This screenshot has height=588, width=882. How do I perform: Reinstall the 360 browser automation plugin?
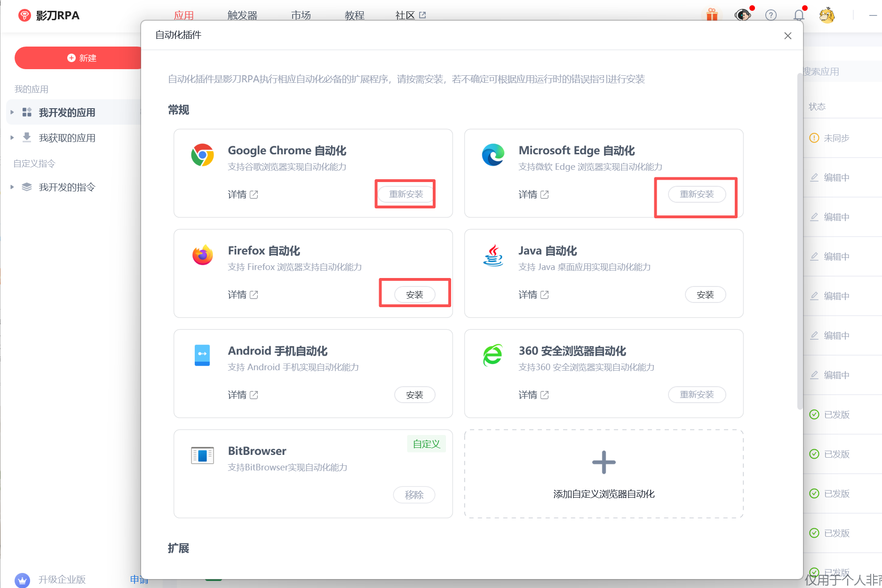pyautogui.click(x=697, y=395)
